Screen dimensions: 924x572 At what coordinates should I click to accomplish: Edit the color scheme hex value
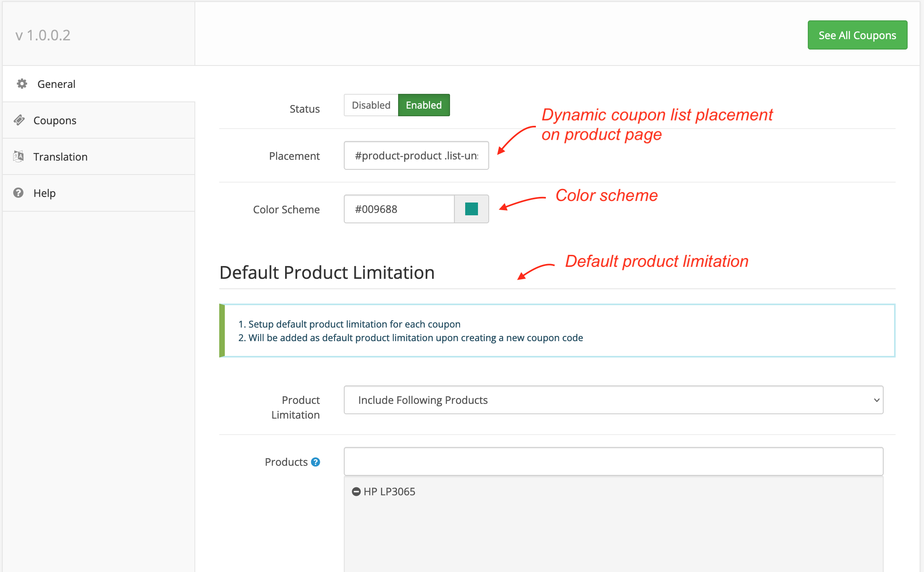pyautogui.click(x=399, y=209)
